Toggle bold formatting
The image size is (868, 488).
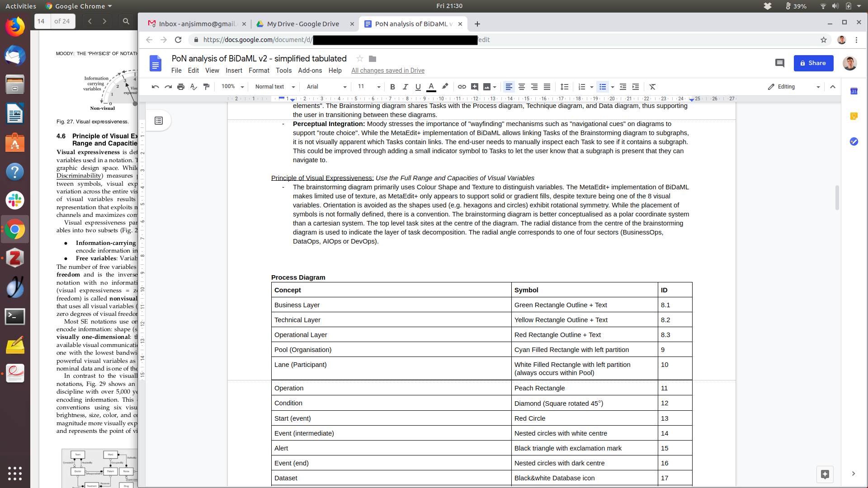point(392,87)
